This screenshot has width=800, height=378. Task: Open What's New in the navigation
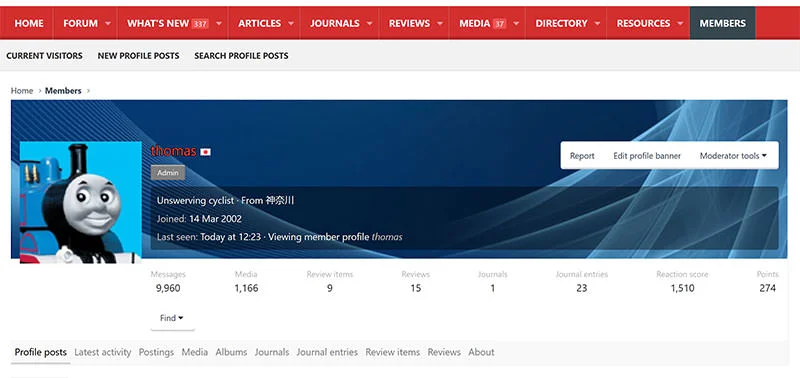click(x=158, y=23)
